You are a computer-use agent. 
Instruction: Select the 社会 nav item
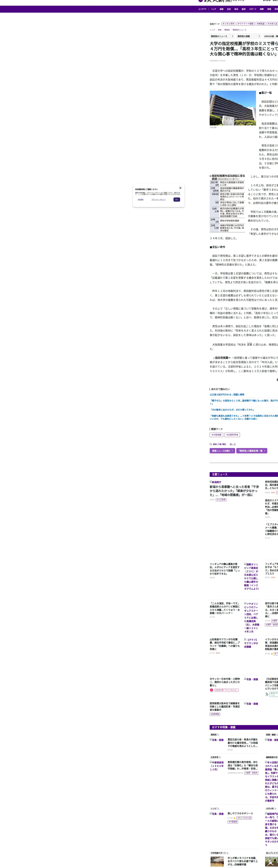click(x=229, y=9)
